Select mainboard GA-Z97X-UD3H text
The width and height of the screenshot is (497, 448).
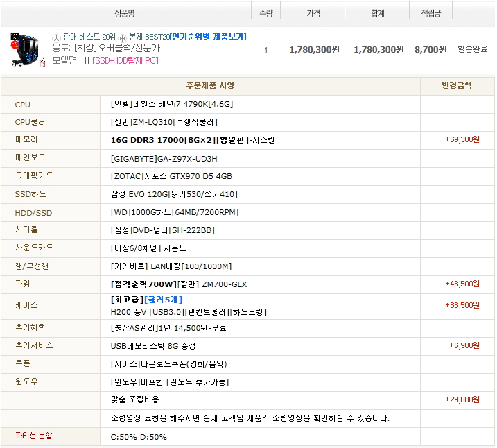tap(164, 159)
